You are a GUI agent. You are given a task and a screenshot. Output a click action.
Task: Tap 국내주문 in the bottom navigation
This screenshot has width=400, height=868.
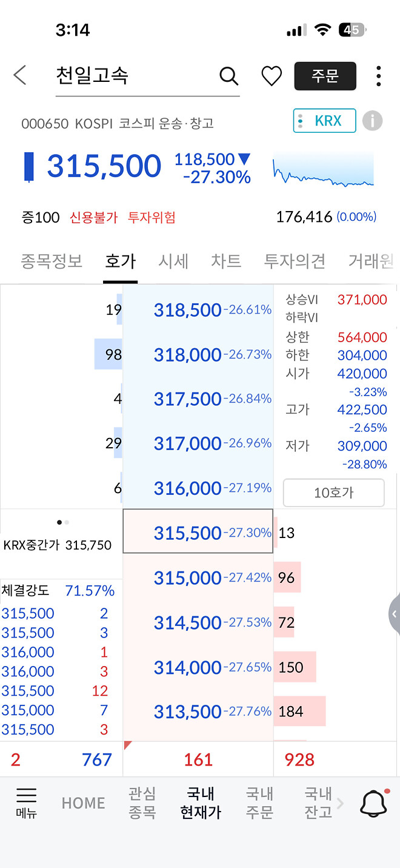point(259,803)
